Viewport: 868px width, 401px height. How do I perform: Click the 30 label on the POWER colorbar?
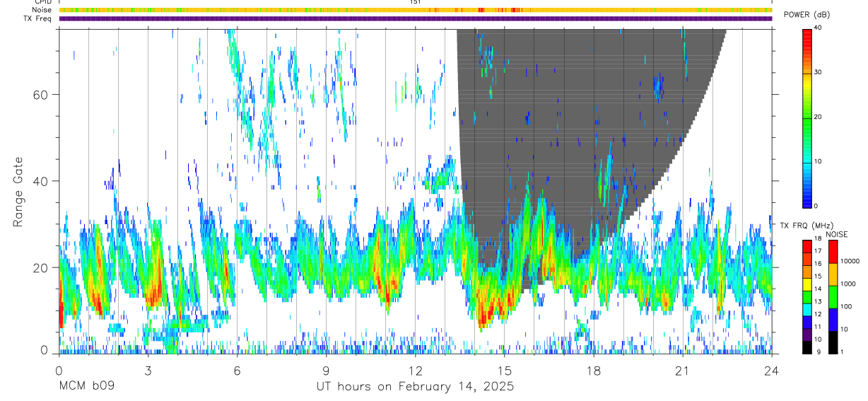click(818, 72)
